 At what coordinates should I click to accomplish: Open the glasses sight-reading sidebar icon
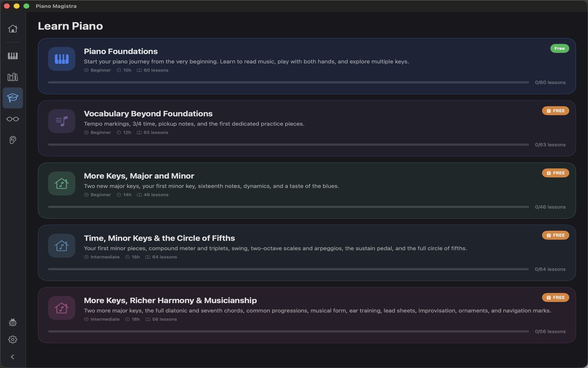coord(13,119)
